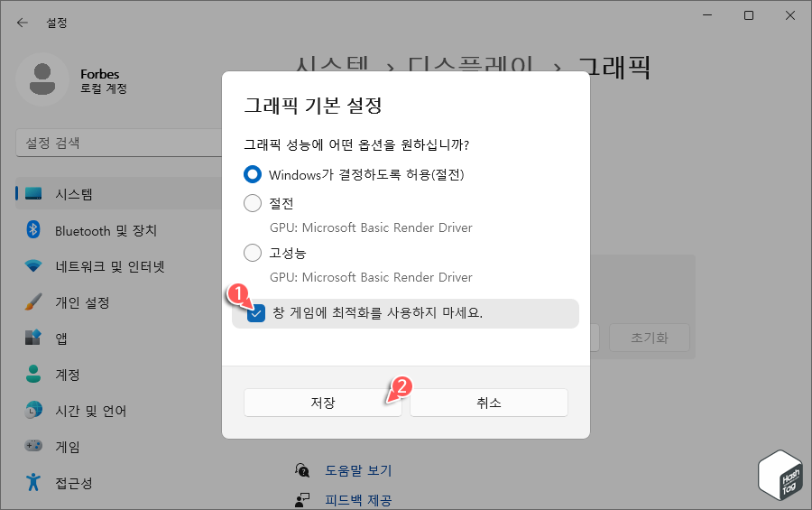
Task: Close the Settings window
Action: pyautogui.click(x=789, y=15)
